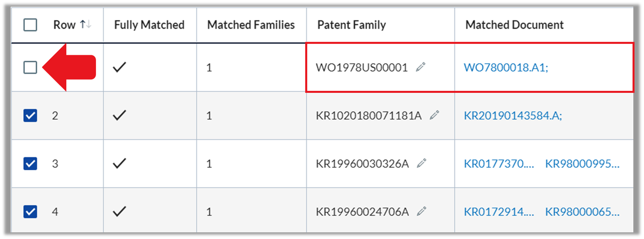Deselect row 4 checkbox

tap(30, 212)
